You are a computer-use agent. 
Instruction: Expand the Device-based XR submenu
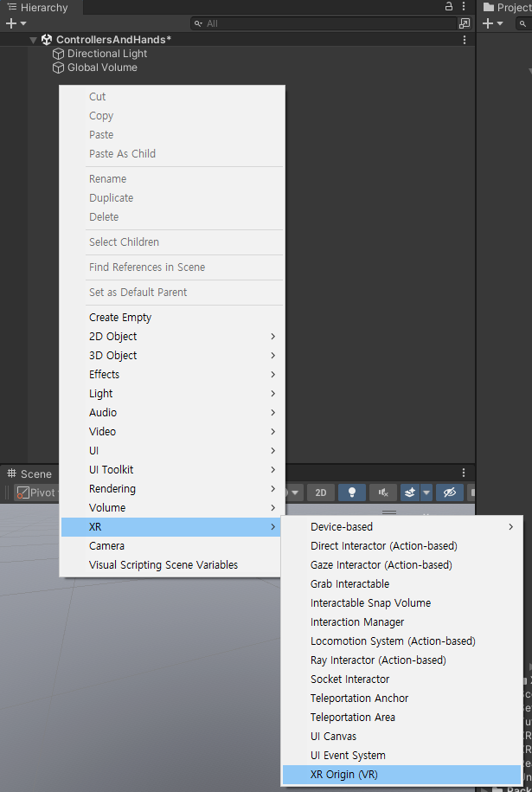(402, 527)
